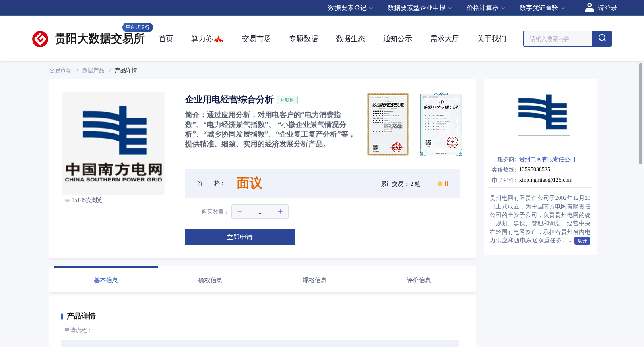Click the 产品详情 section heading
The height and width of the screenshot is (347, 644).
[81, 316]
